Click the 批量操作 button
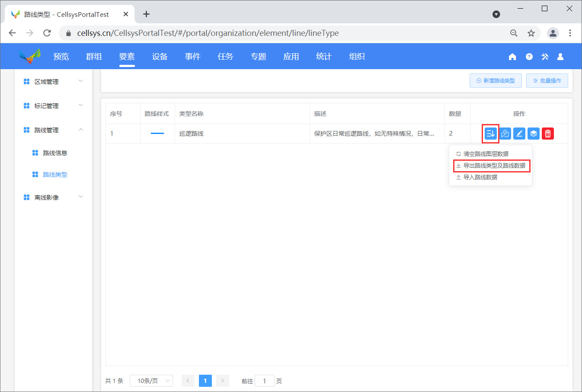 (x=547, y=81)
